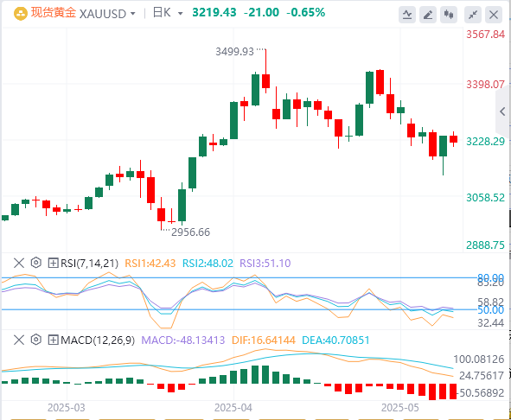Open RSI indicator settings hexagon icon
The width and height of the screenshot is (511, 420).
pos(35,263)
